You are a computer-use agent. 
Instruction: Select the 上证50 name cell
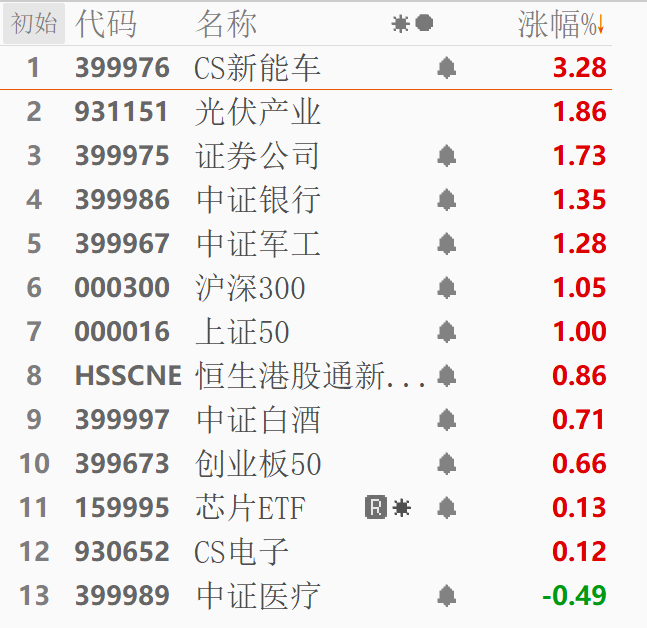[x=242, y=332]
